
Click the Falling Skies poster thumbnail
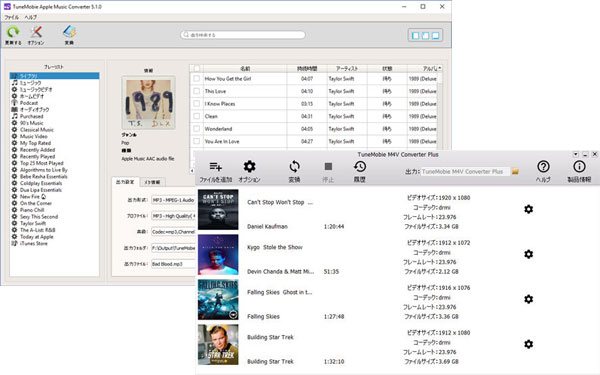point(218,300)
